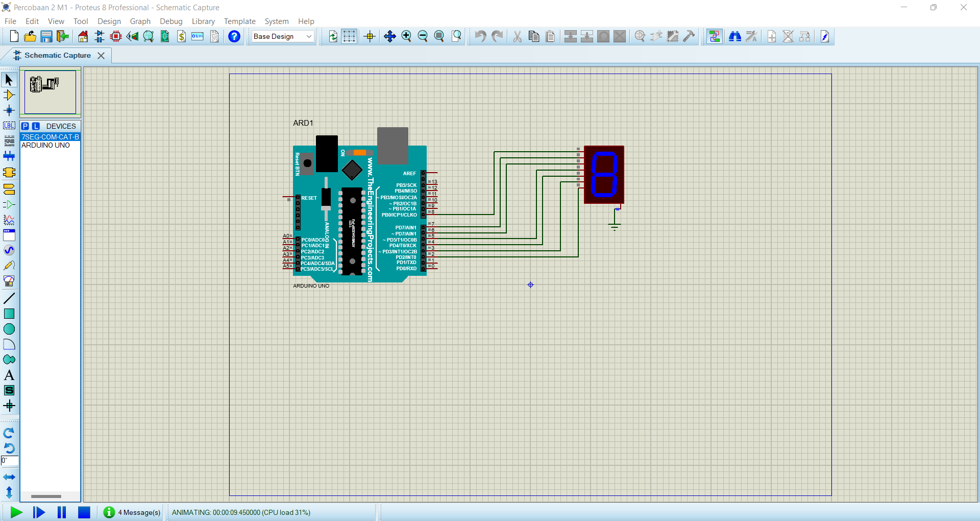This screenshot has width=980, height=521.
Task: Click the blue Help question mark icon
Action: [x=234, y=36]
